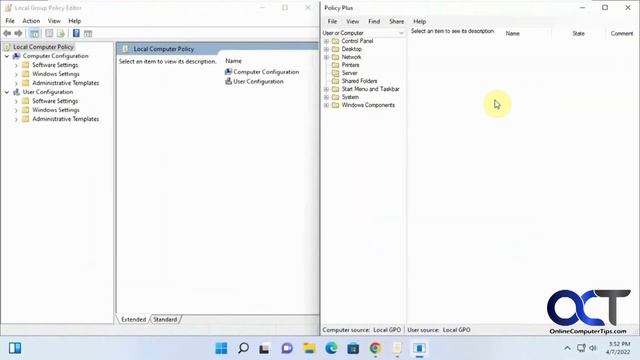Image resolution: width=640 pixels, height=360 pixels.
Task: Expand Windows Settings under Computer Configuration
Action: [x=16, y=74]
